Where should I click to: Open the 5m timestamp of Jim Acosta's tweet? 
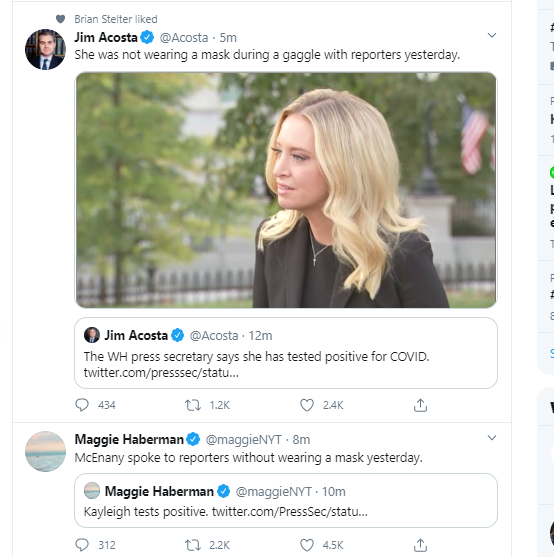[x=228, y=37]
